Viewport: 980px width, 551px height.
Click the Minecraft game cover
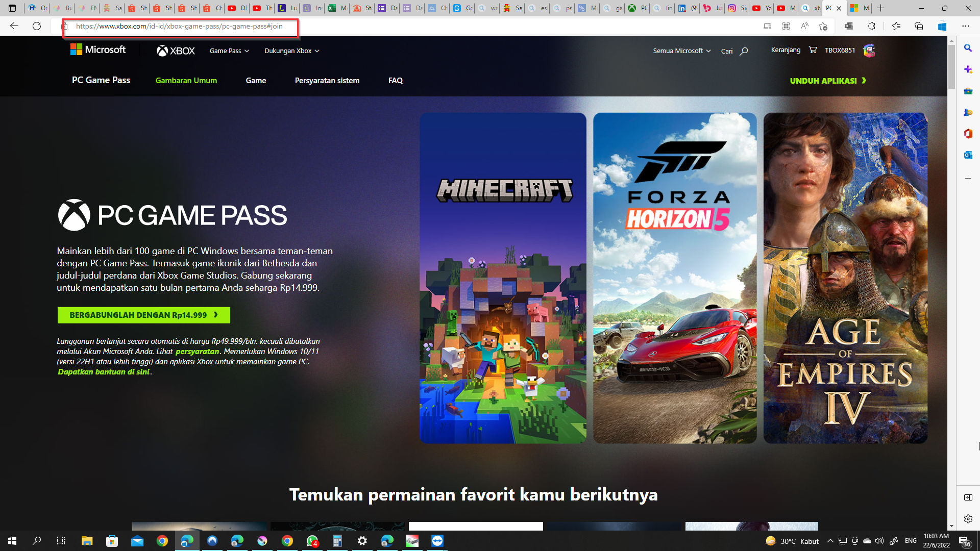(503, 278)
